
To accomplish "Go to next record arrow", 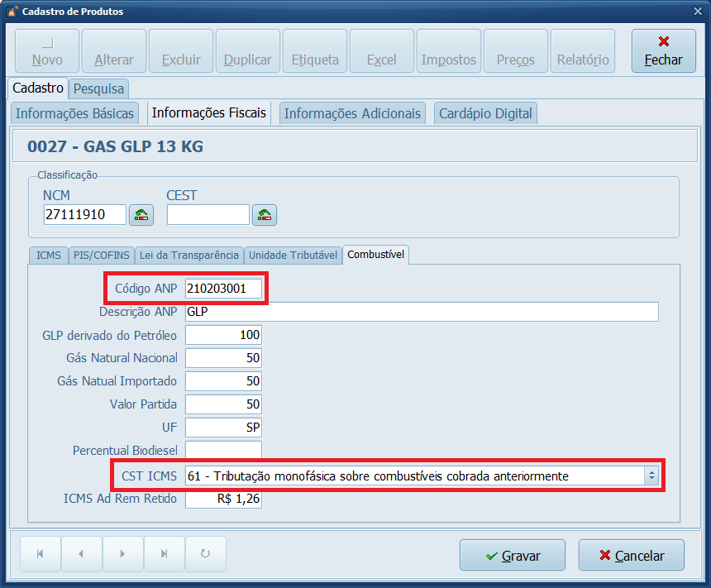I will 122,555.
